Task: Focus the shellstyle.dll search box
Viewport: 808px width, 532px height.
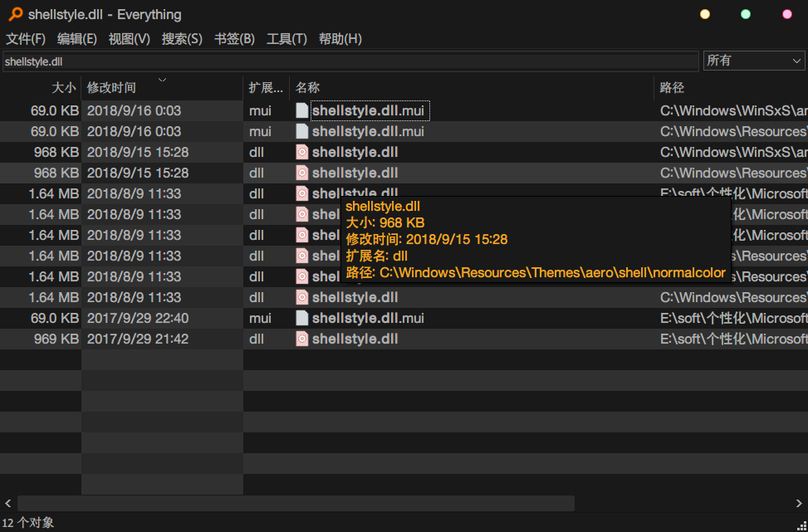Action: click(x=350, y=61)
